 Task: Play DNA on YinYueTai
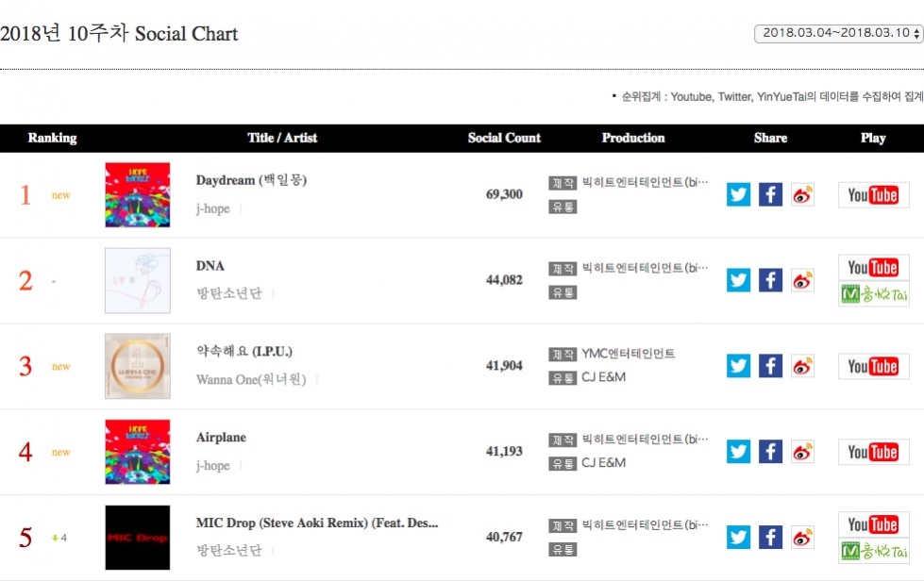click(x=873, y=293)
